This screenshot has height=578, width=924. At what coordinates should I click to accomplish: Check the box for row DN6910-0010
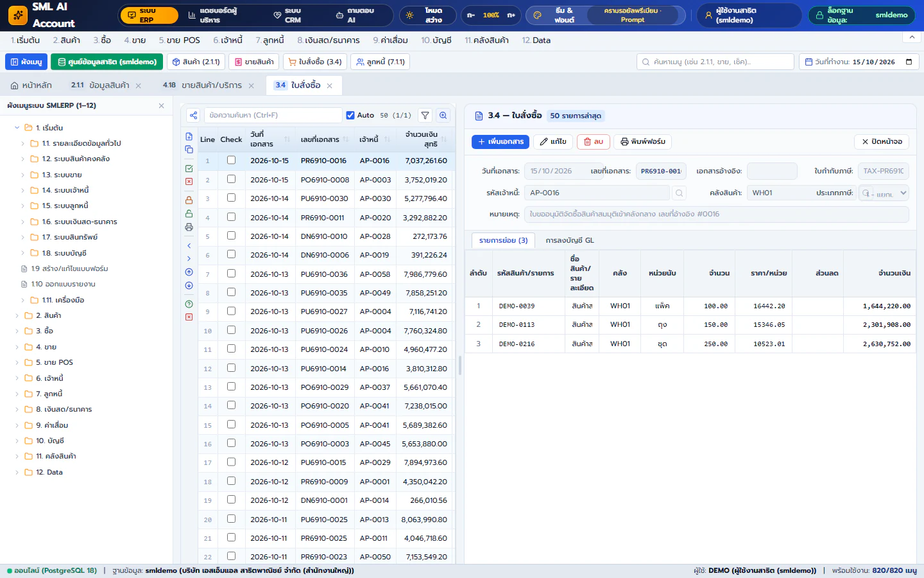pos(231,236)
